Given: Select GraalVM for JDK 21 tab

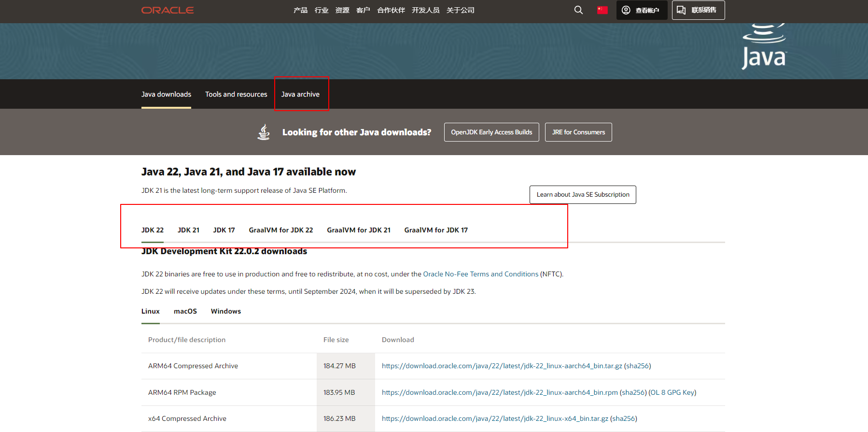Looking at the screenshot, I should [359, 230].
